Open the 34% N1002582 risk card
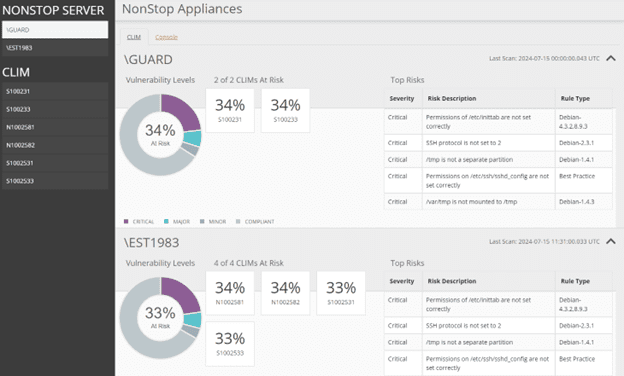The width and height of the screenshot is (624, 376). [x=285, y=293]
